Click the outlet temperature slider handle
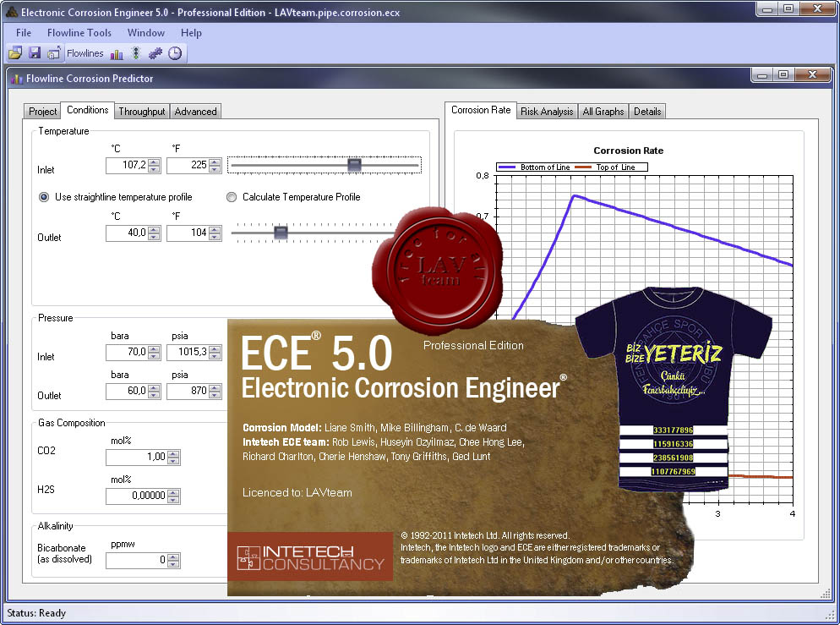The image size is (840, 625). coord(281,233)
